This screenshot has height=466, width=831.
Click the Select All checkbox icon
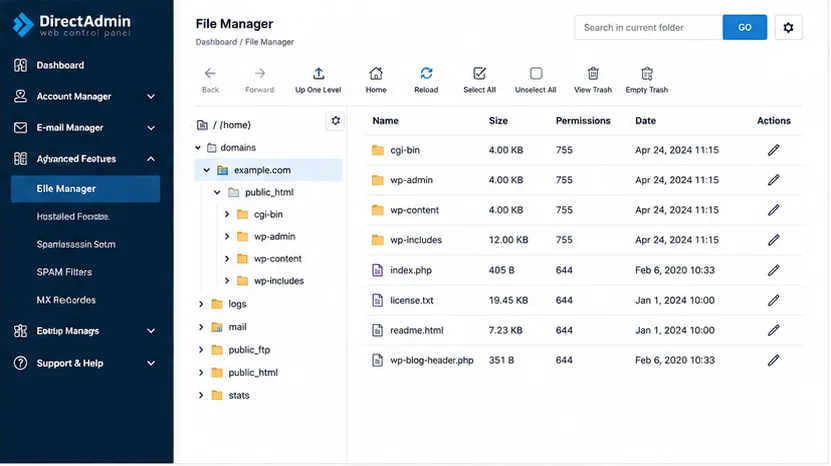point(480,73)
